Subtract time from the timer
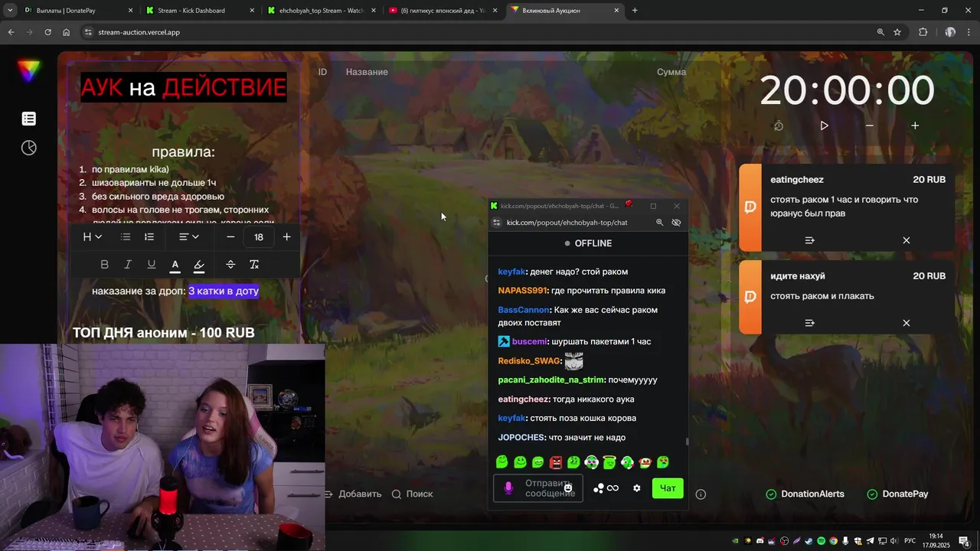This screenshot has height=551, width=980. point(870,126)
